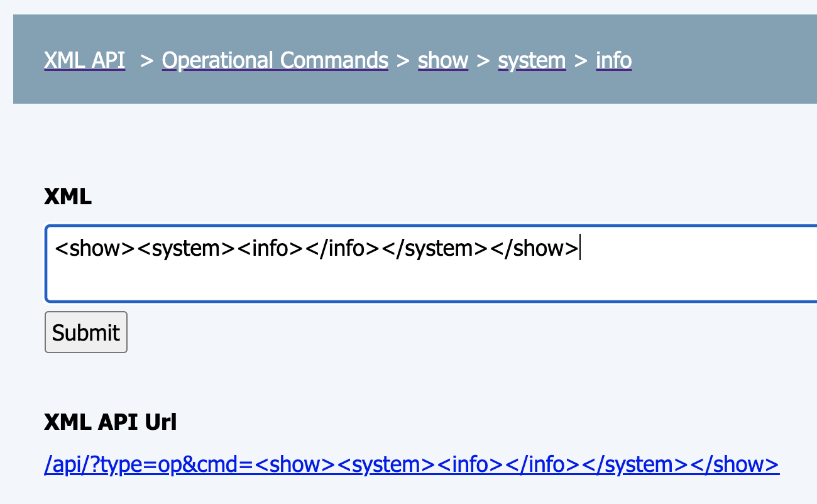Submit the show system info command
This screenshot has width=817, height=504.
85,332
